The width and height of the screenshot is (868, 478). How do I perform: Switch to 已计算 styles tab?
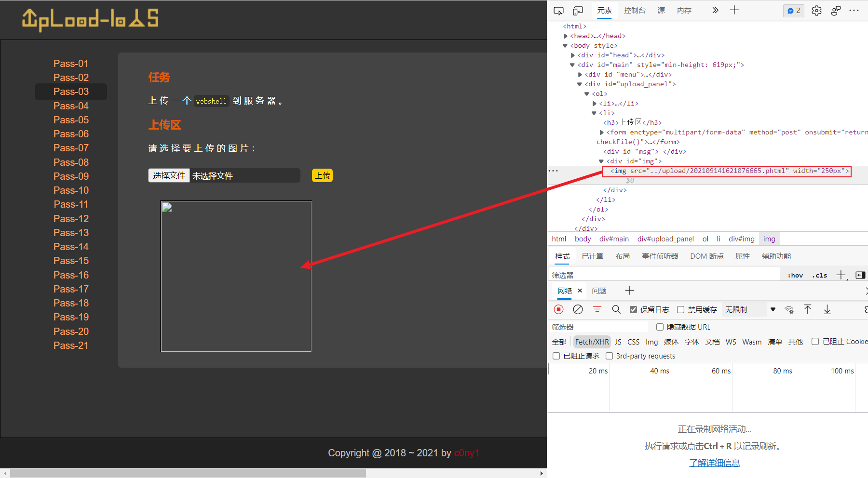pyautogui.click(x=592, y=256)
